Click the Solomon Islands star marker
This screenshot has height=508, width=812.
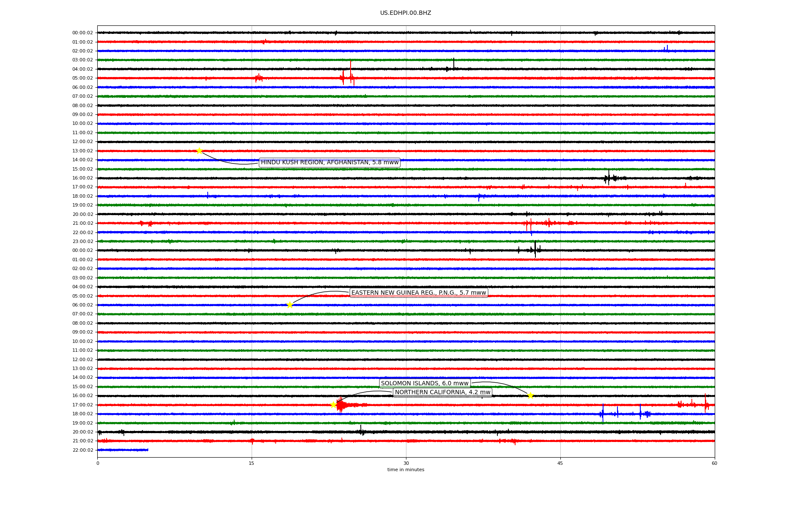tap(530, 395)
